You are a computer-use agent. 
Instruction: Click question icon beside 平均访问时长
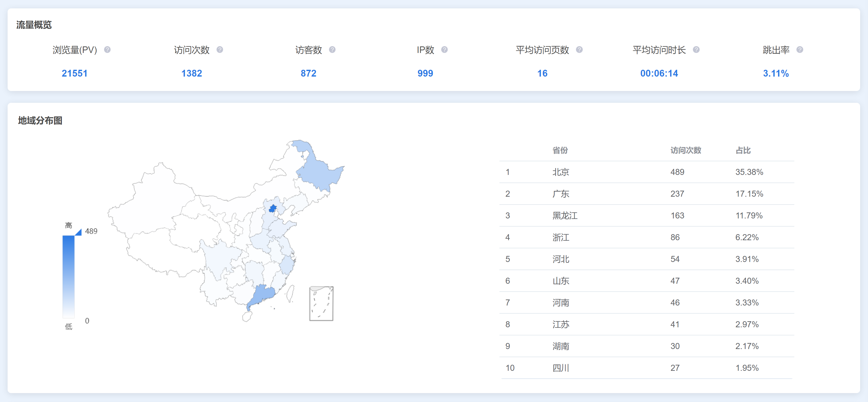pos(696,50)
